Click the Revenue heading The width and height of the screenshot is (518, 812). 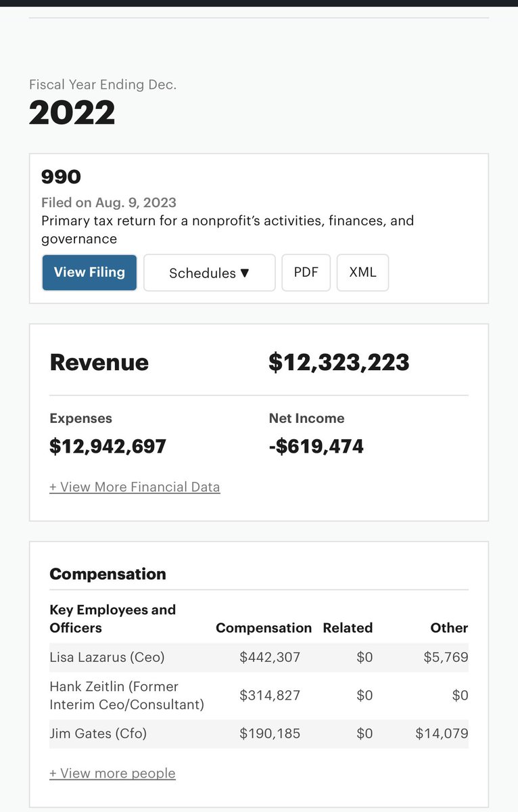click(99, 362)
